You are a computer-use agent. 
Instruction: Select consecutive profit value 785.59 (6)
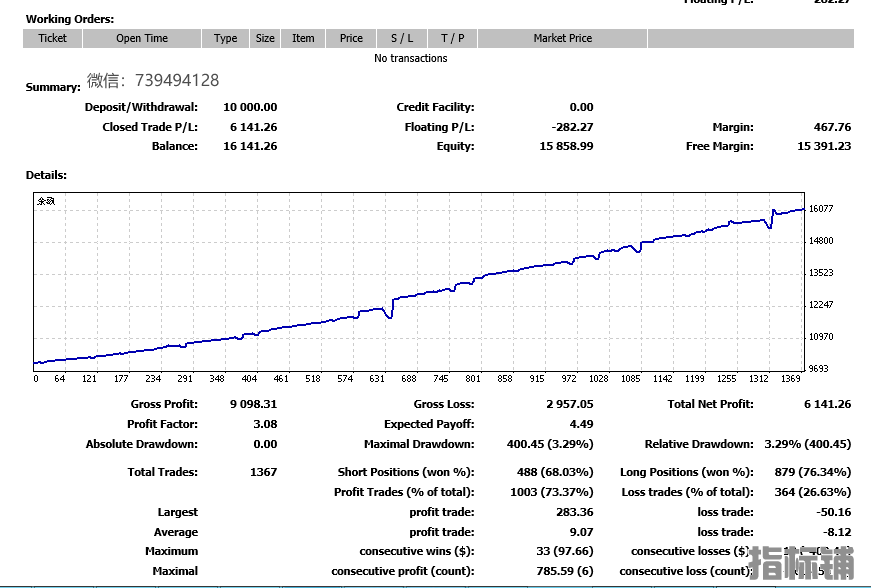pyautogui.click(x=565, y=571)
